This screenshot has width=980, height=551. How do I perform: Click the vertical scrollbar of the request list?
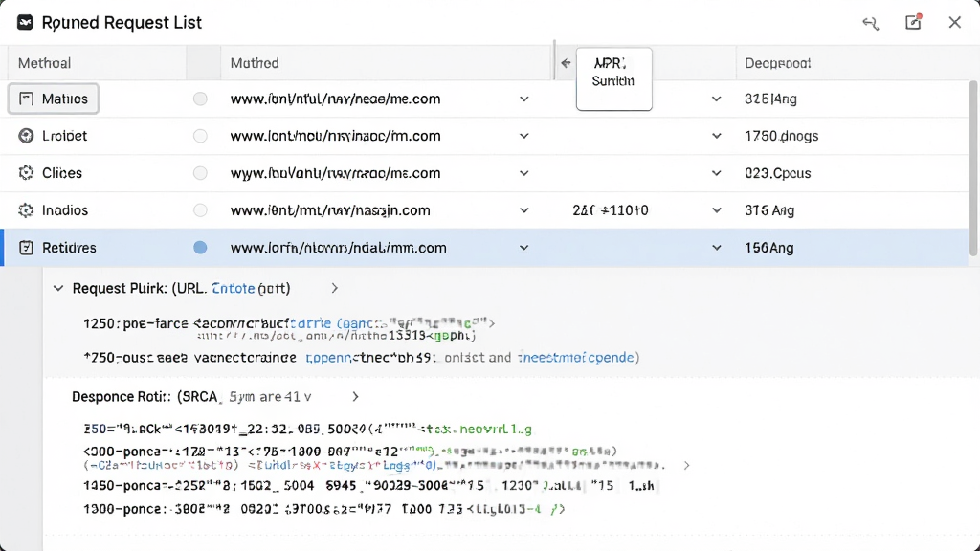(973, 168)
